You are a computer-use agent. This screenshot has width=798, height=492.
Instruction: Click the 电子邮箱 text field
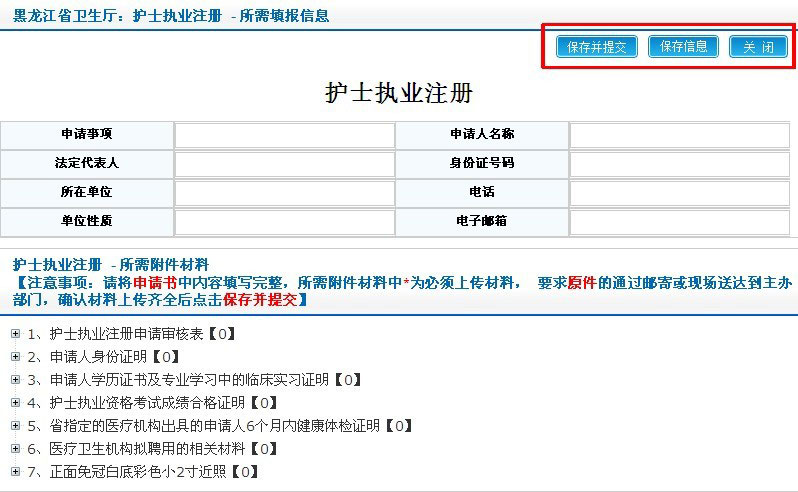tap(680, 221)
